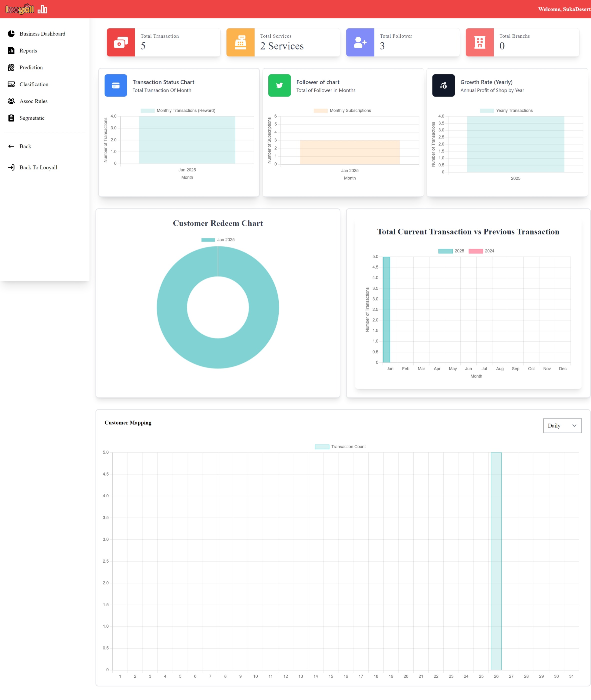Click the green Twitter bird icon
591x700 pixels.
click(279, 86)
